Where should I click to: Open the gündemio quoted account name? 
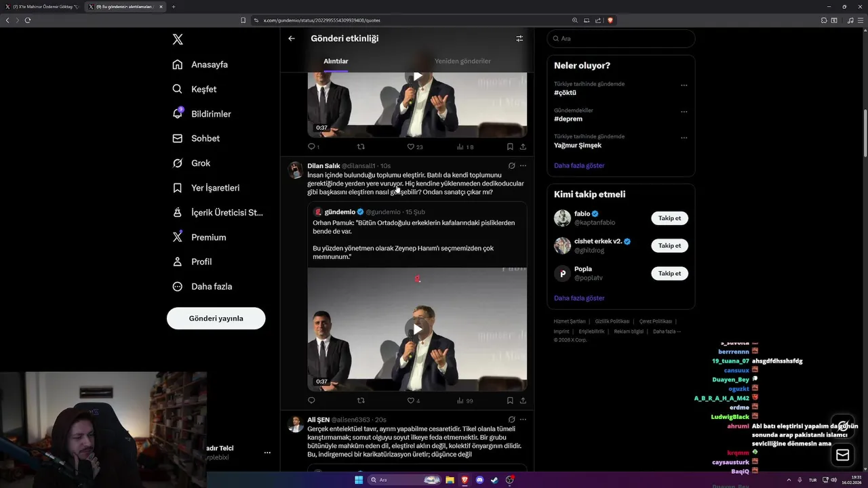coord(340,212)
